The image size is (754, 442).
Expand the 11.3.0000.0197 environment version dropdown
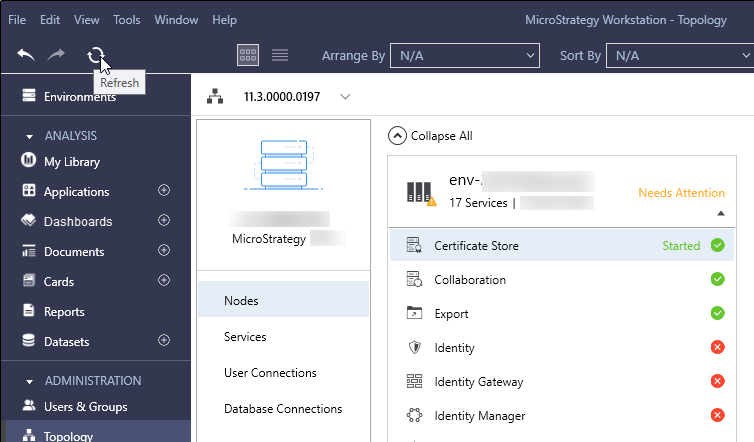click(x=346, y=97)
